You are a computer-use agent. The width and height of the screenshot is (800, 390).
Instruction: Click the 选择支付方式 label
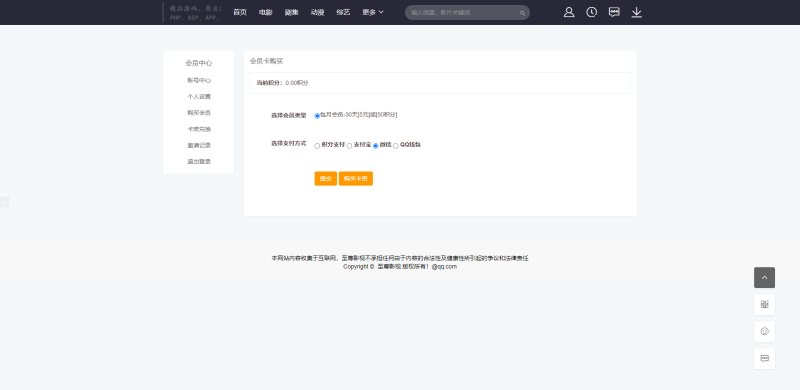[x=289, y=143]
